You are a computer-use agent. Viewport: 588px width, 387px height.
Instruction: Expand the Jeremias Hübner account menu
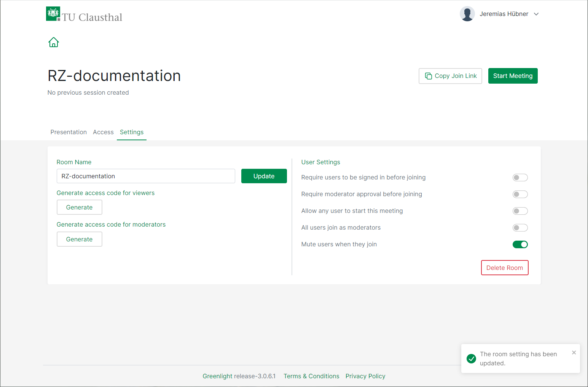[536, 14]
